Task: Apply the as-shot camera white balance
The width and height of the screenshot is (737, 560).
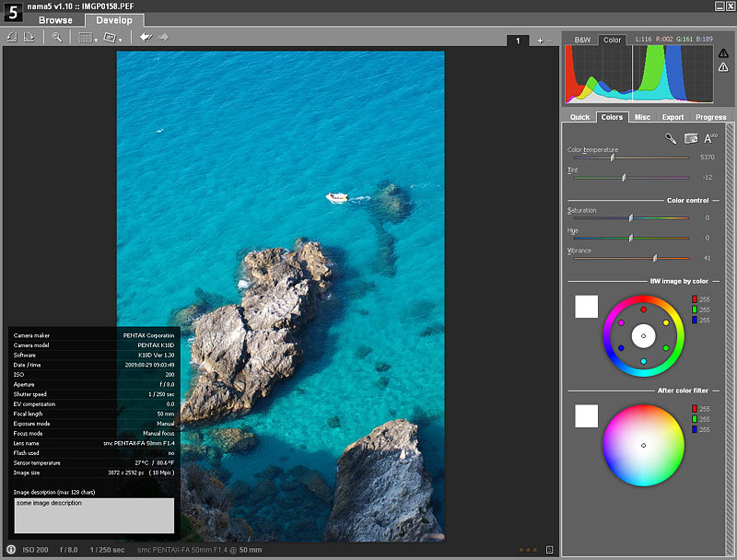Action: coord(690,138)
